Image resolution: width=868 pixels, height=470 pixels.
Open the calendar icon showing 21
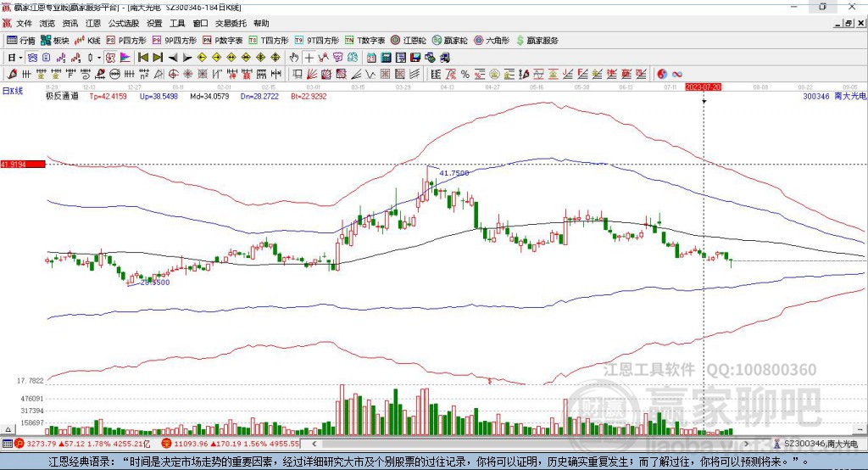[x=371, y=58]
